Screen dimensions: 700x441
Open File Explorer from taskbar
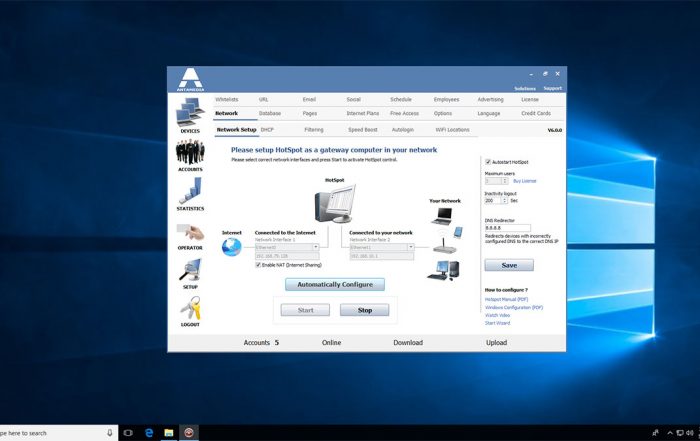pyautogui.click(x=168, y=433)
